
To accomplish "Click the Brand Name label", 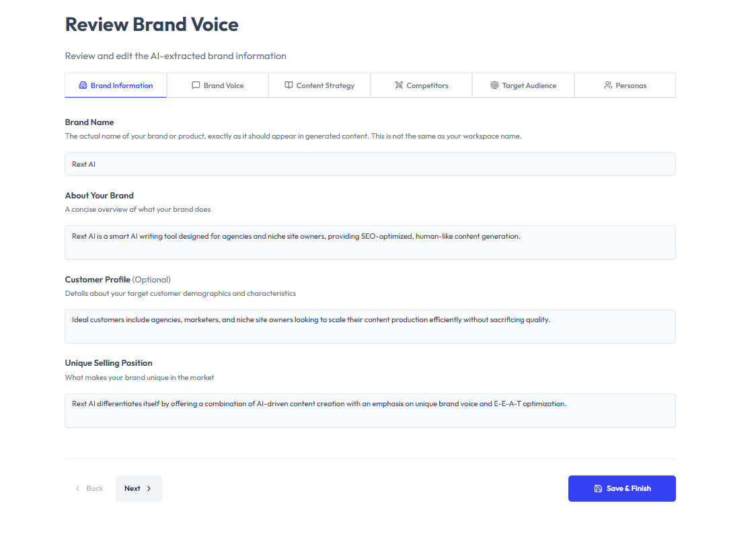I will [89, 122].
